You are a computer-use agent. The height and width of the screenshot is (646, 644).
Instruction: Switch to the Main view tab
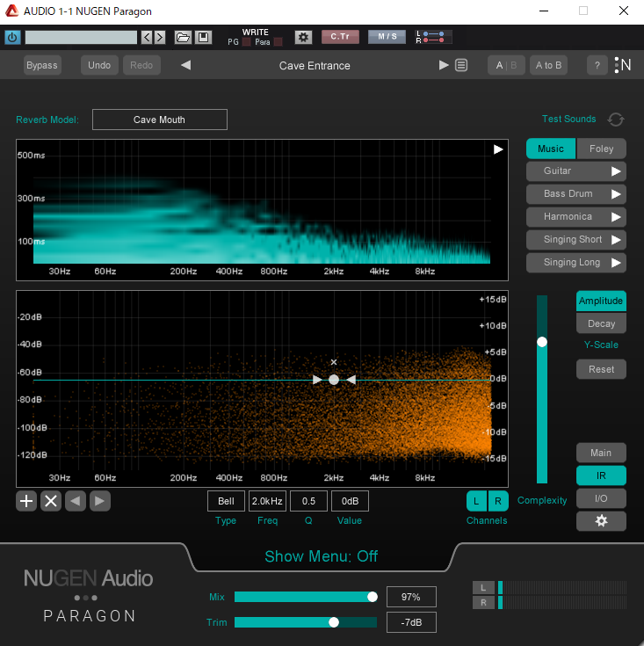(x=601, y=453)
